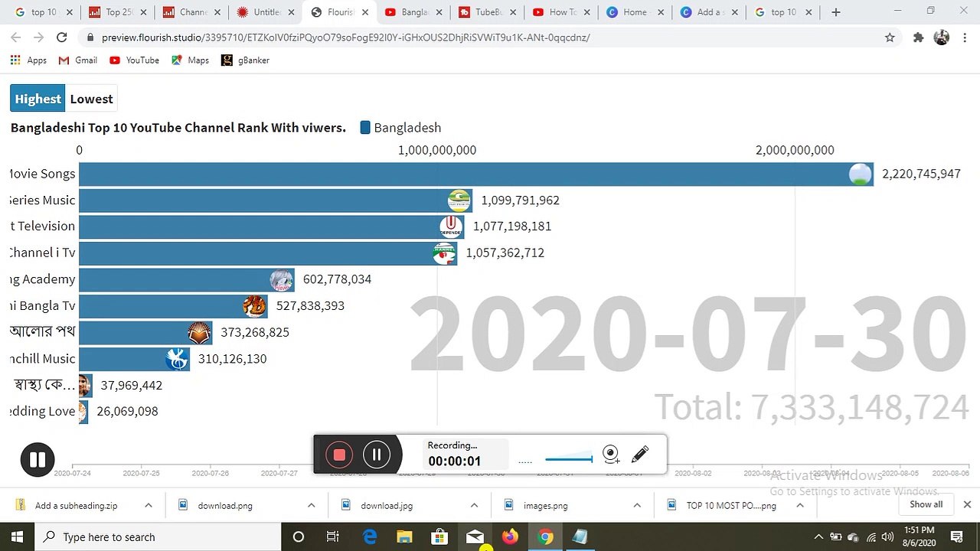Open Microsoft Store from taskbar
The image size is (980, 551).
[439, 537]
